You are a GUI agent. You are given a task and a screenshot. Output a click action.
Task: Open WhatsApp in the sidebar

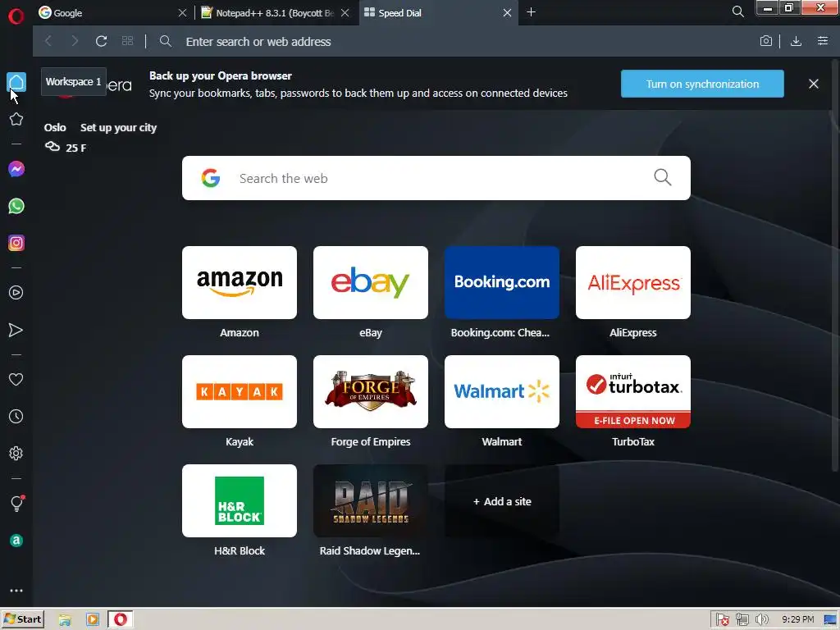(x=16, y=206)
